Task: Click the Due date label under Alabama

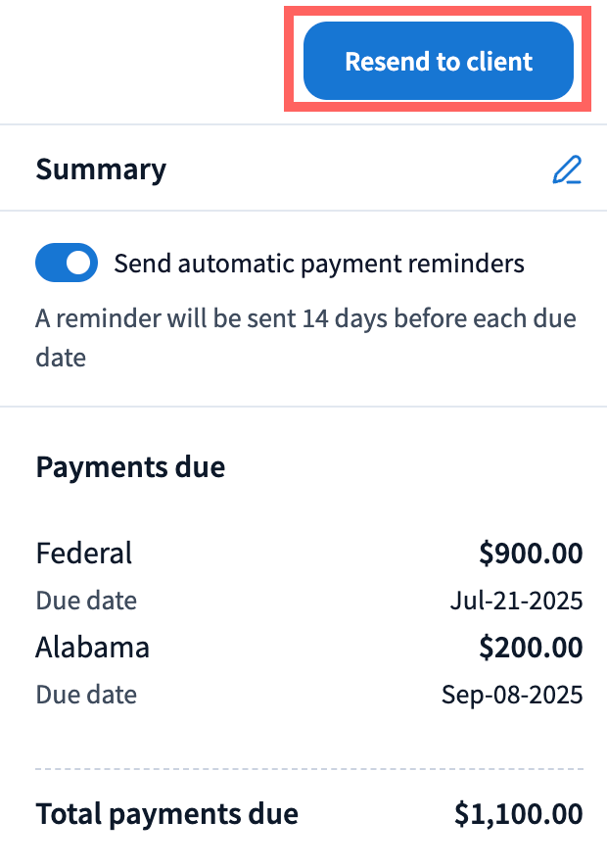Action: (86, 695)
